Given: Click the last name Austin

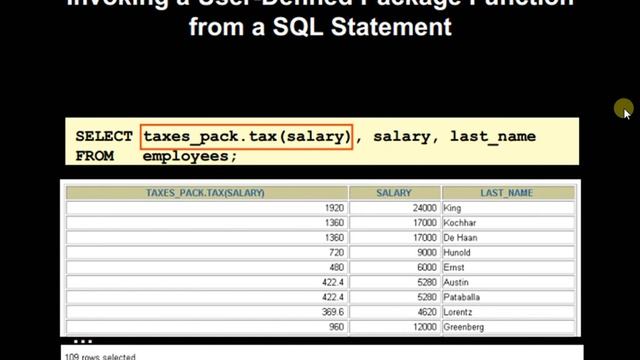Looking at the screenshot, I should [x=456, y=282].
